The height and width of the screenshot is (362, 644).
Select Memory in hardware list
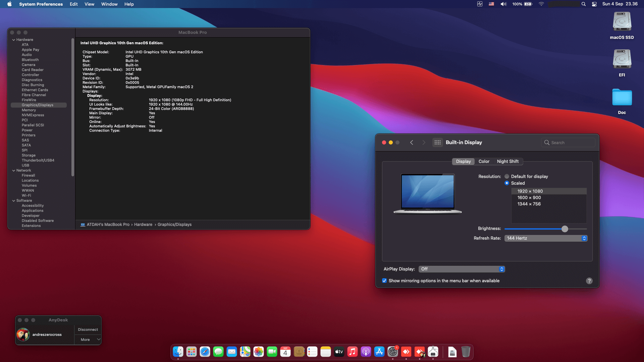click(29, 110)
